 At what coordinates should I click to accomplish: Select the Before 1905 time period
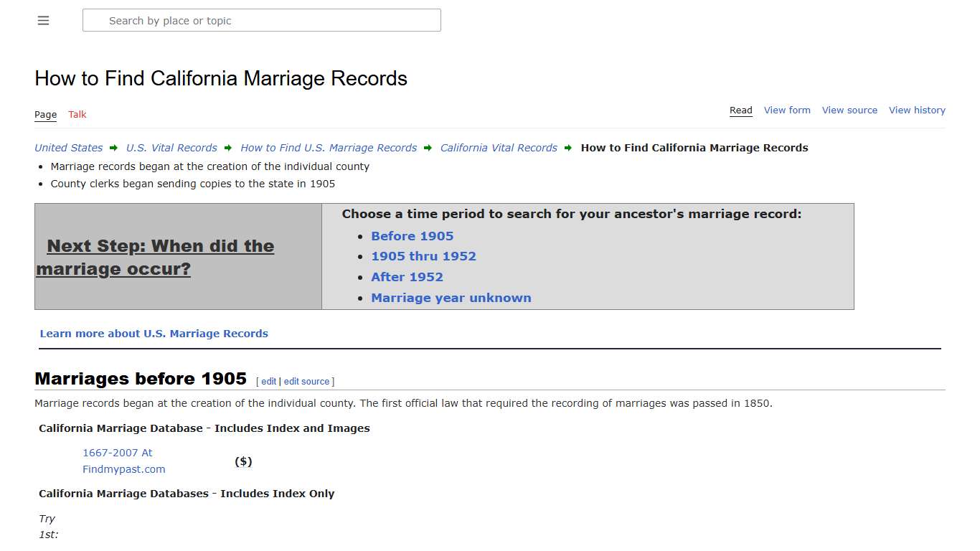(412, 235)
